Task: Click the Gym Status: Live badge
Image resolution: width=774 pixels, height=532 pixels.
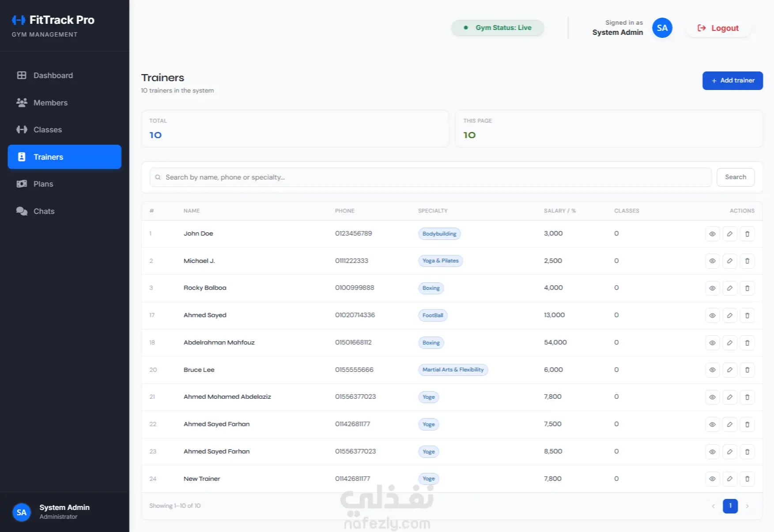Action: click(498, 28)
